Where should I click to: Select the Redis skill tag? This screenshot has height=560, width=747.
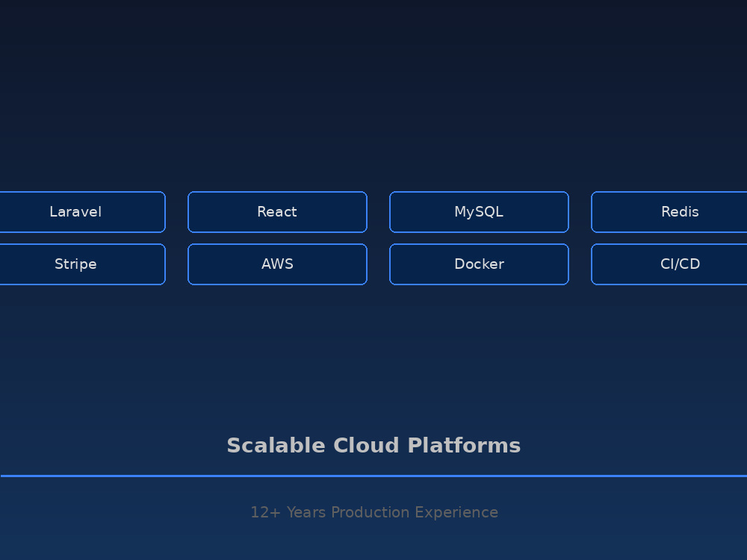(x=669, y=212)
